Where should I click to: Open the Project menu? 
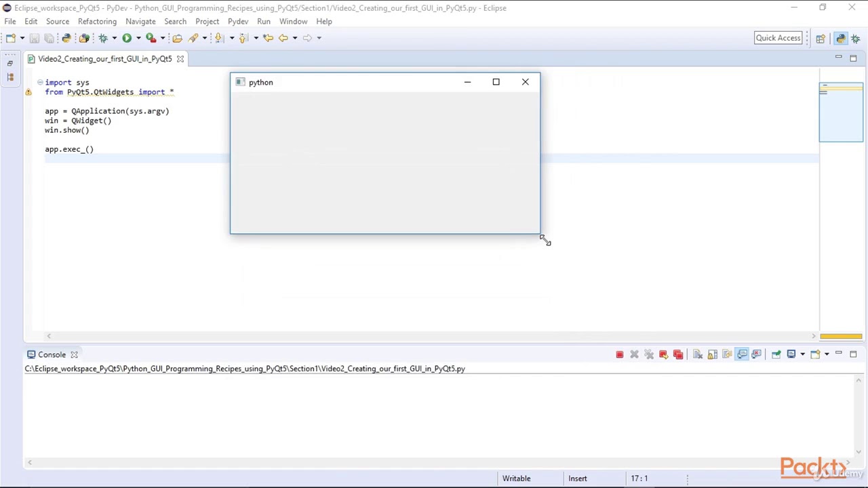point(208,21)
